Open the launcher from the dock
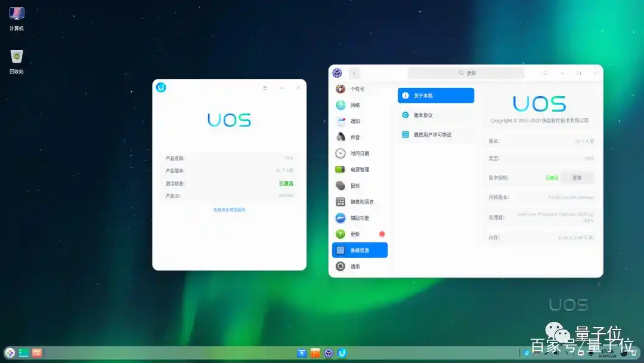The image size is (644, 363). click(x=10, y=353)
